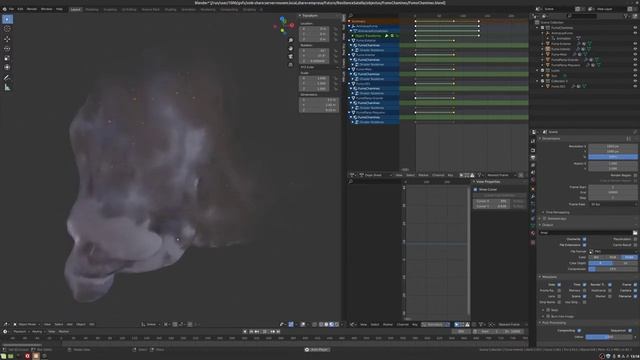This screenshot has width=640, height=360.
Task: Open the timeline Playback menu
Action: pos(21,332)
